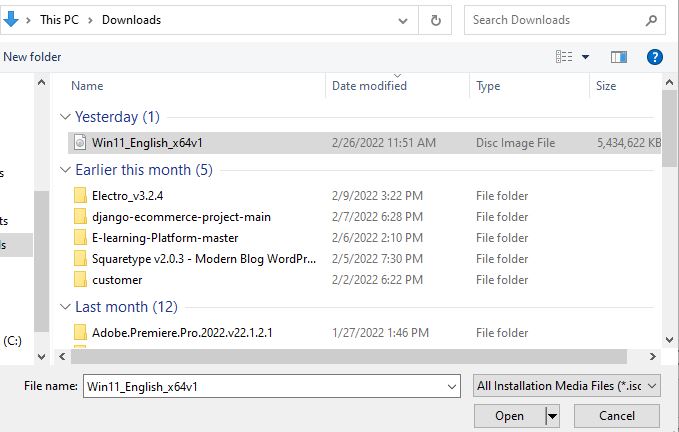
Task: Sort by the Date modified column header
Action: 369,86
